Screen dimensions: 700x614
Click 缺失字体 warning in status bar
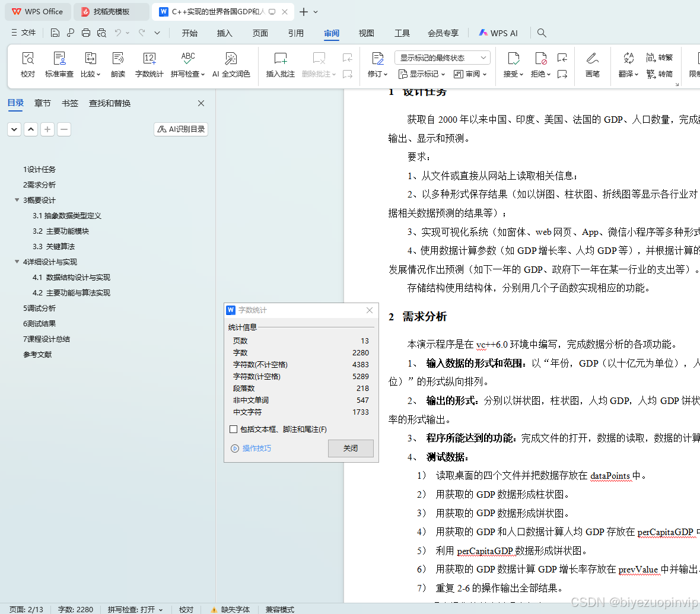230,609
